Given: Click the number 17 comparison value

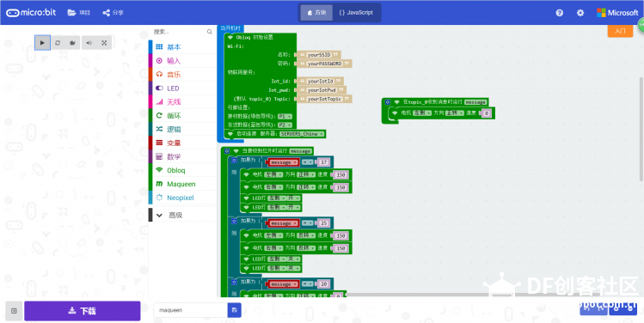Looking at the screenshot, I should point(323,162).
